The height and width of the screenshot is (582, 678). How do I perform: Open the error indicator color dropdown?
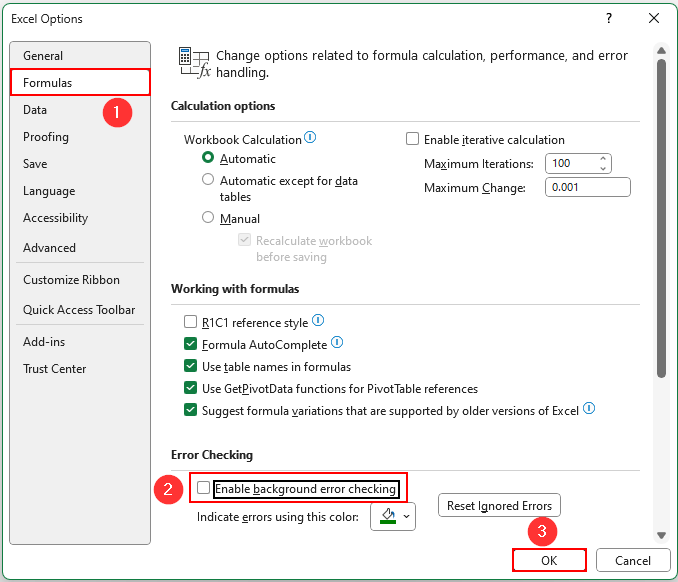pos(406,516)
